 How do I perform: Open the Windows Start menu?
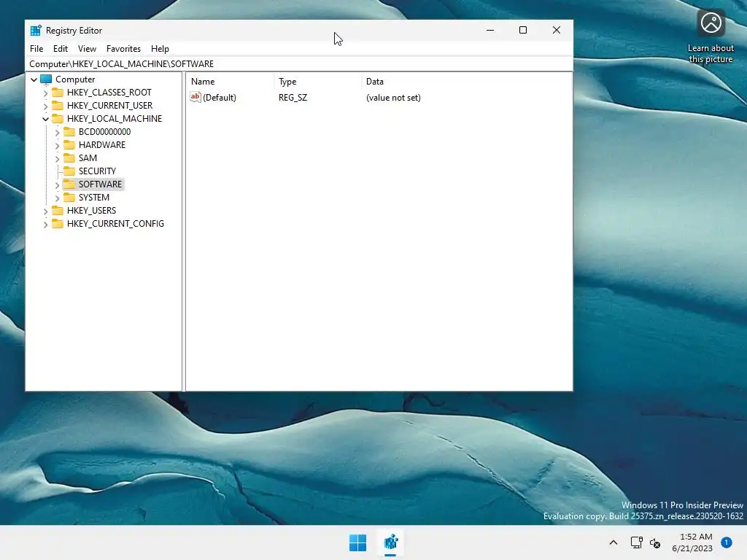pos(357,542)
